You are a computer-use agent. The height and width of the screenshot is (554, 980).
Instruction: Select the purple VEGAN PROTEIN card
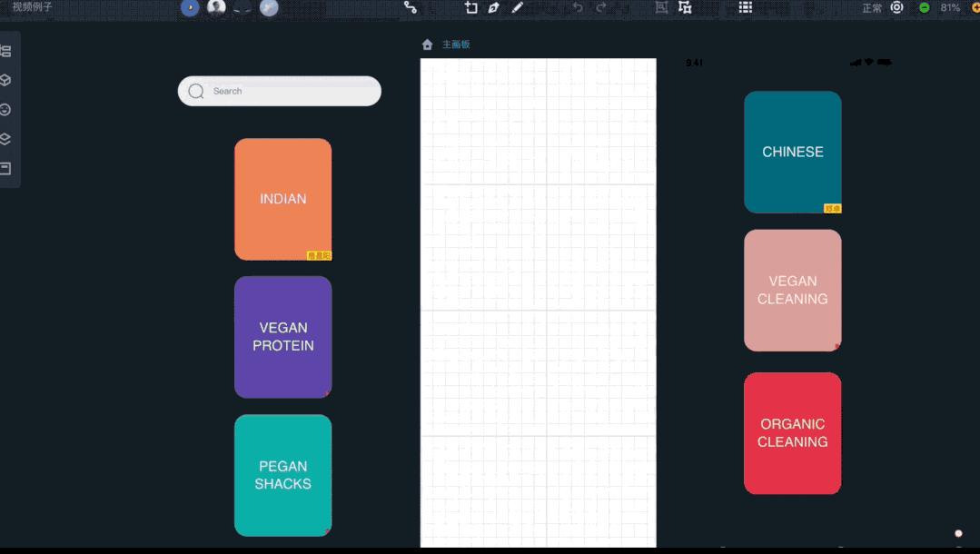coord(283,337)
